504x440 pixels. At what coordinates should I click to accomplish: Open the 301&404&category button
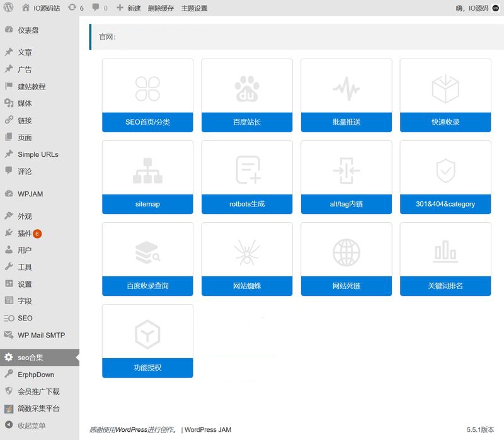coord(445,204)
